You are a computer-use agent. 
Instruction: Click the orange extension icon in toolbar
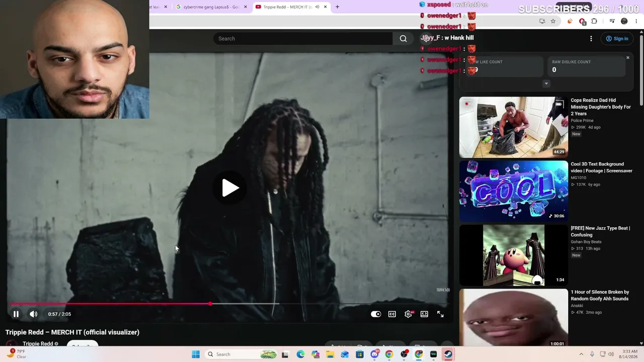click(570, 21)
